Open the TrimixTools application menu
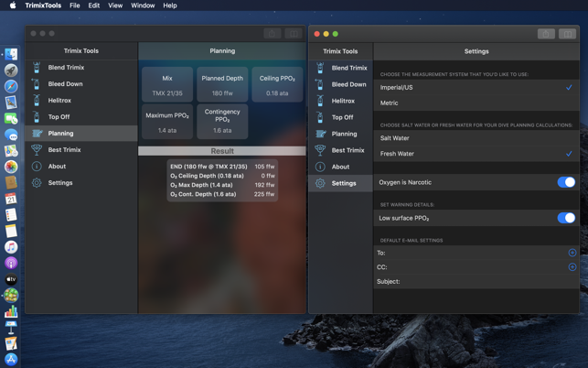This screenshot has height=368, width=588. click(x=43, y=5)
